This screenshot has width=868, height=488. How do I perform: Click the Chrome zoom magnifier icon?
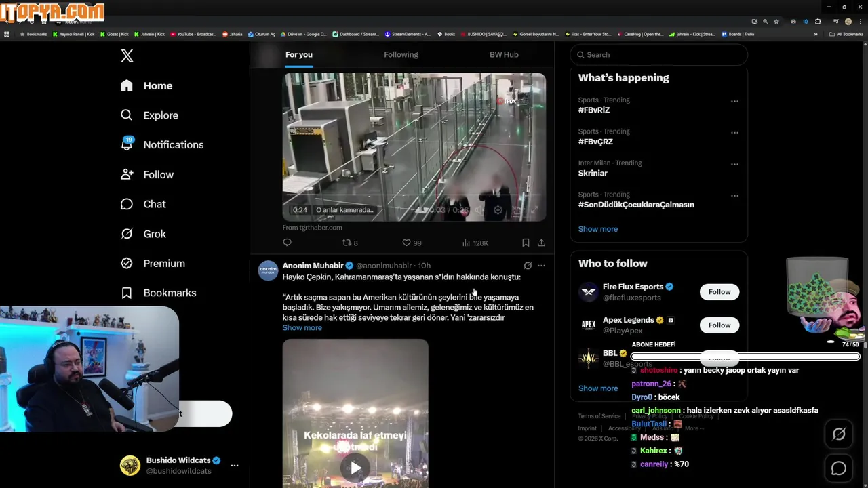tap(766, 22)
